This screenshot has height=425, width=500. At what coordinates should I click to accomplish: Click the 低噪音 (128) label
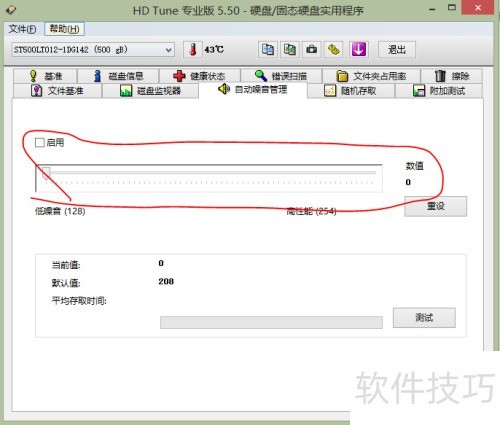point(60,211)
